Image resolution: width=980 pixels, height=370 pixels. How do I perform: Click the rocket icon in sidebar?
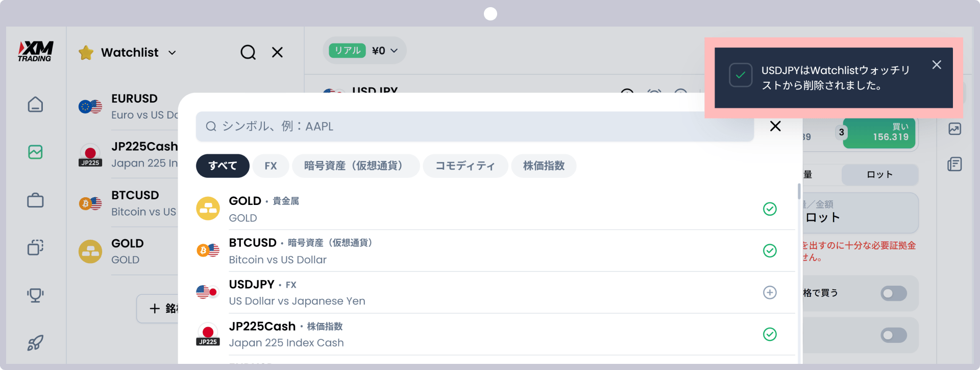[35, 342]
